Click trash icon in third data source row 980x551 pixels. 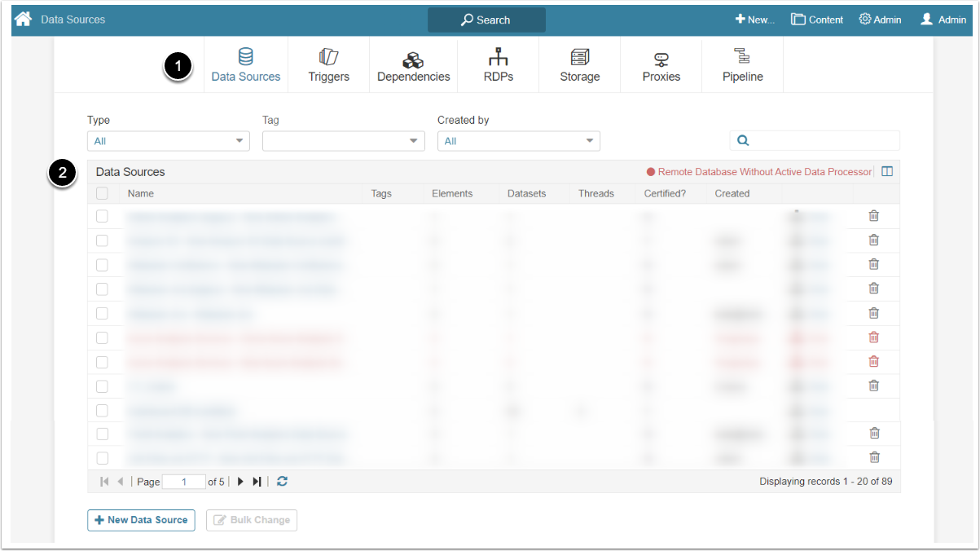[873, 264]
